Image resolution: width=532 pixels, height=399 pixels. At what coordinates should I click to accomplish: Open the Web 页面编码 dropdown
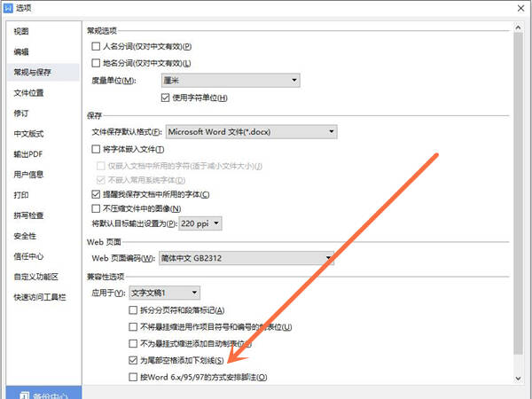coord(246,258)
